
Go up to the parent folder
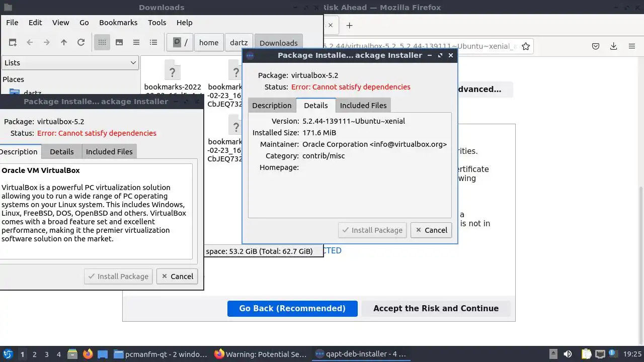click(64, 43)
